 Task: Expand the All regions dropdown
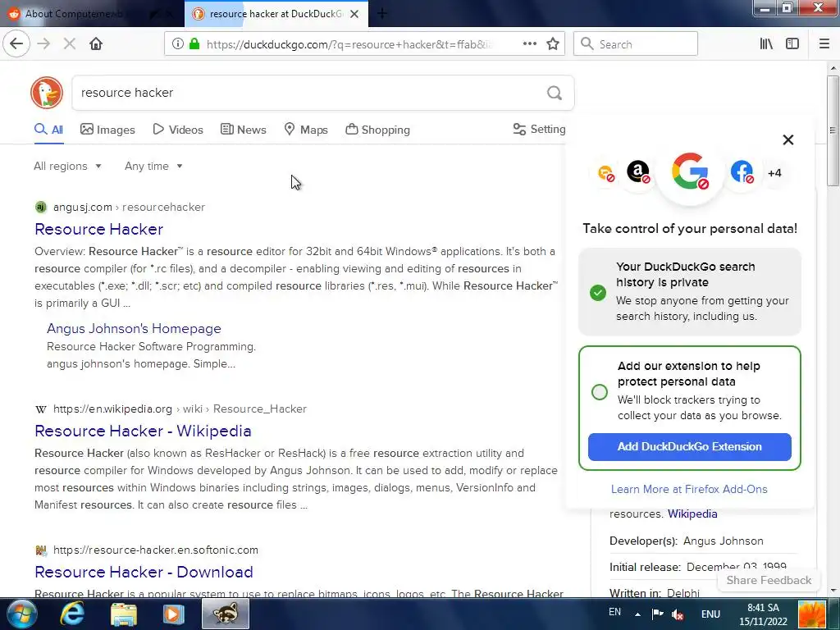click(67, 166)
